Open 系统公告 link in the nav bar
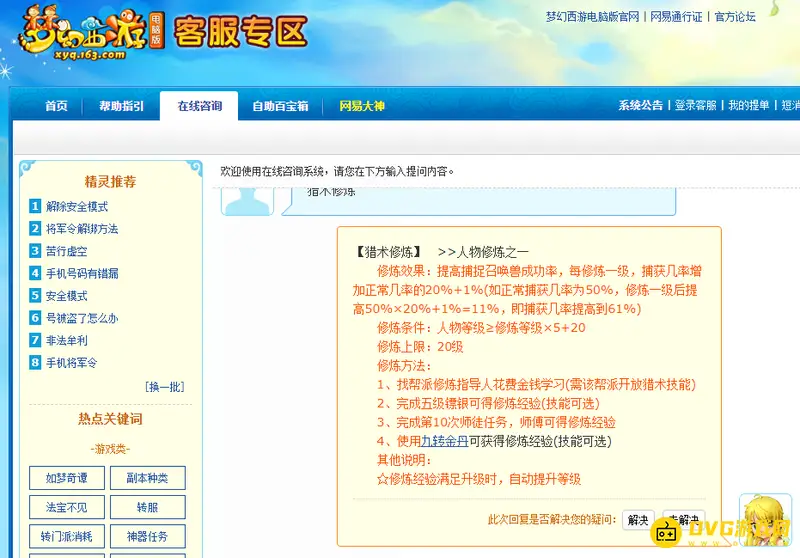 point(640,105)
